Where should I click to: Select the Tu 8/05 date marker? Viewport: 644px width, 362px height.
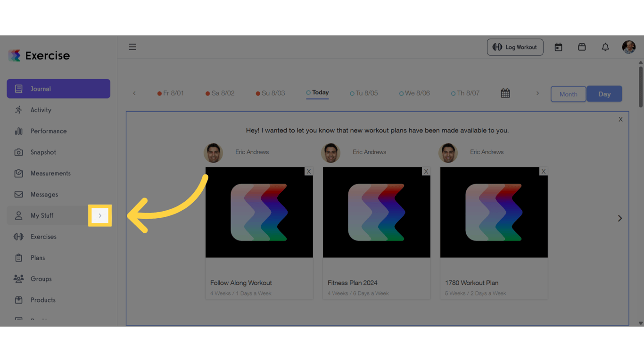[x=364, y=93]
